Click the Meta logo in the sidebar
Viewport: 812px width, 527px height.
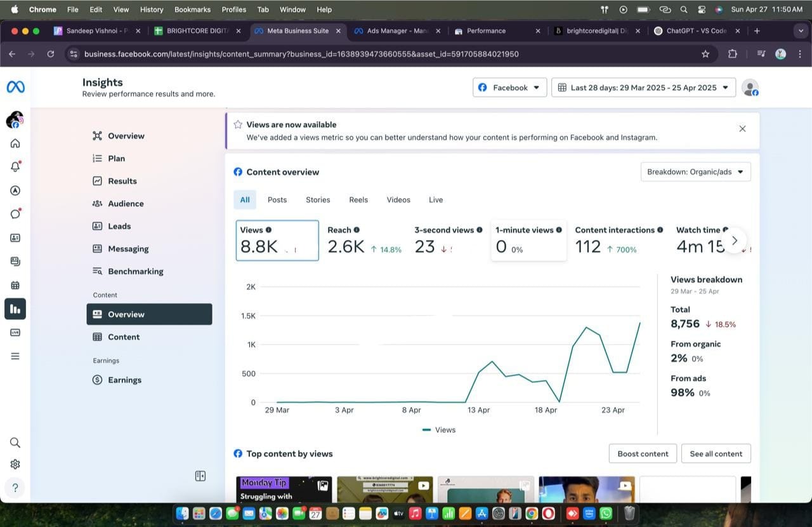click(x=15, y=87)
